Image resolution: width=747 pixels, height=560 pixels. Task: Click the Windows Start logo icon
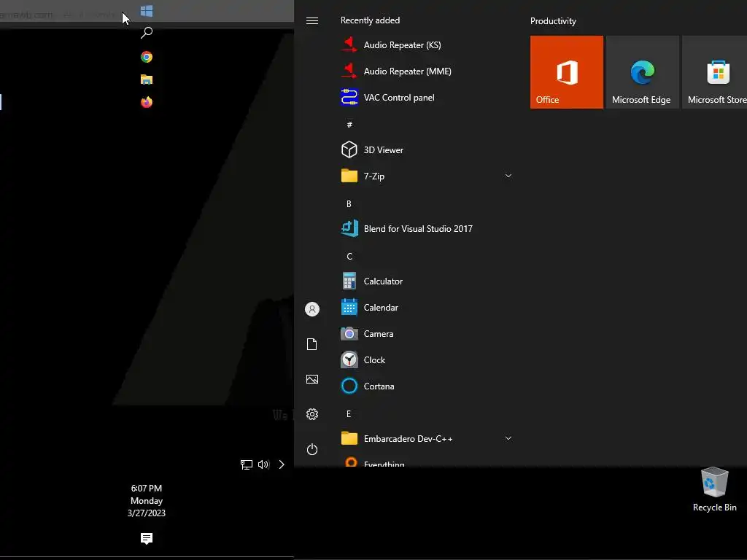(x=147, y=11)
